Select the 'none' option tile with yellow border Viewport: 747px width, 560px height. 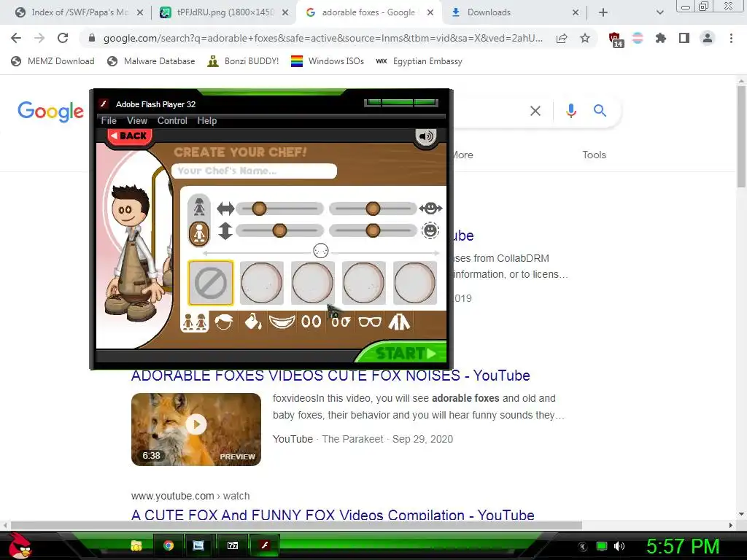coord(211,283)
